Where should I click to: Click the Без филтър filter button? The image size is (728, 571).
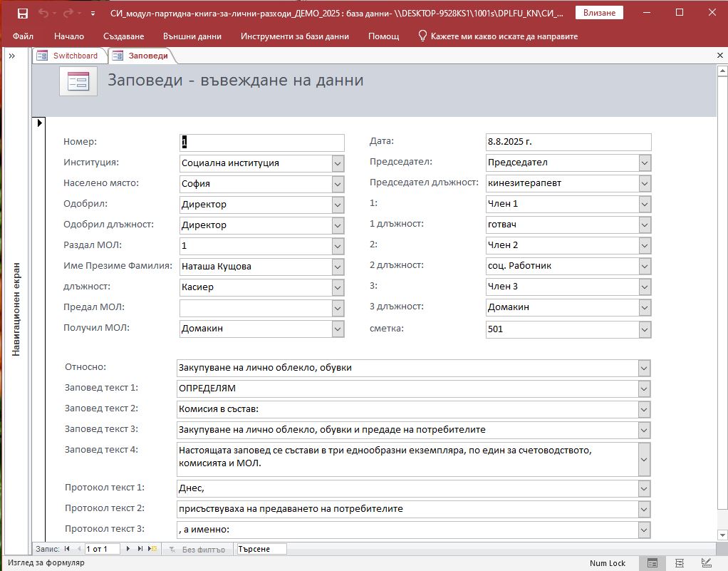point(198,550)
